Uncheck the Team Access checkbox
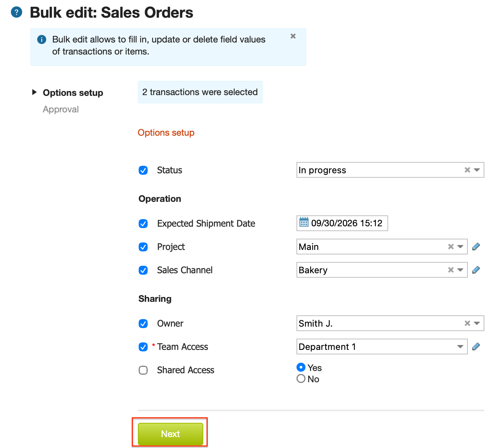The width and height of the screenshot is (496, 448). click(143, 347)
